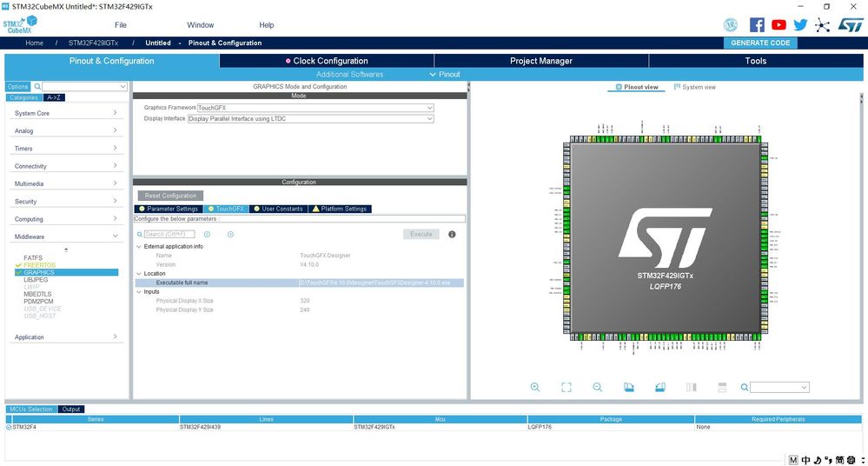Viewport: 868px width, 466px height.
Task: Click the vertical split view icon
Action: click(x=691, y=387)
